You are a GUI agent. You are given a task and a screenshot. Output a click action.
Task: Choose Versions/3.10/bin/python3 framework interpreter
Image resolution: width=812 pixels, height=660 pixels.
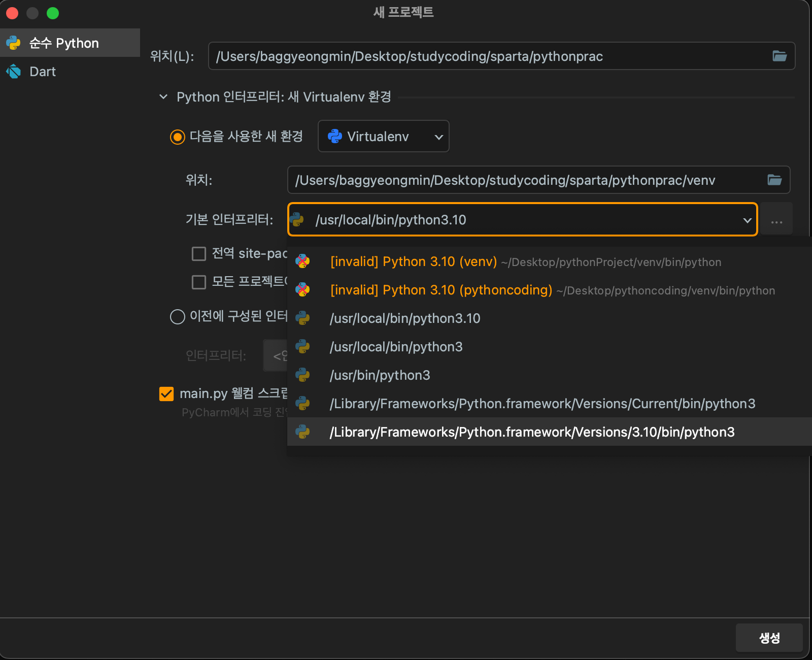click(x=550, y=432)
